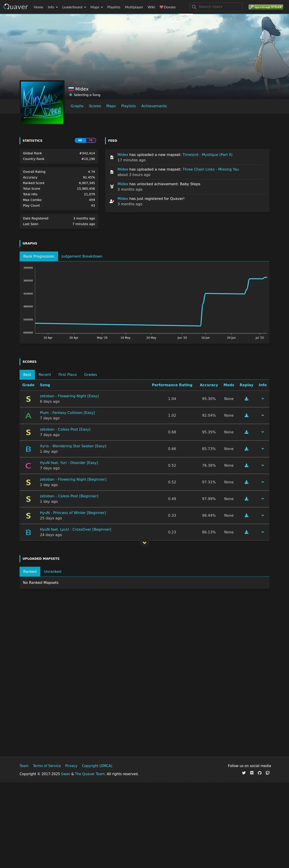Click Midex's profile avatar image
Viewport: 289px width, 868px height.
click(42, 103)
